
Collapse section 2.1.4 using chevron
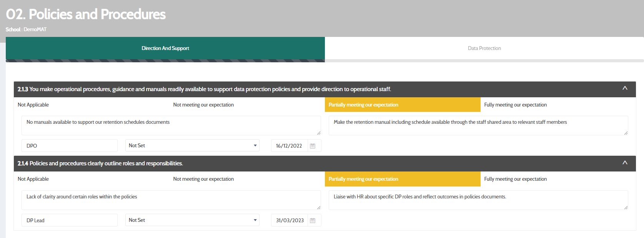click(625, 163)
